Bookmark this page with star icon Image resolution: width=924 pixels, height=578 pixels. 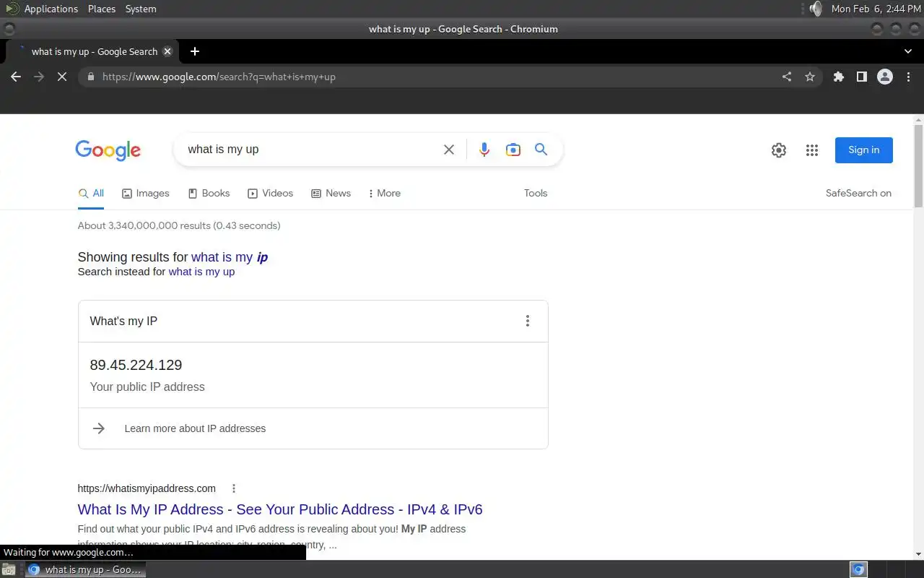(810, 77)
